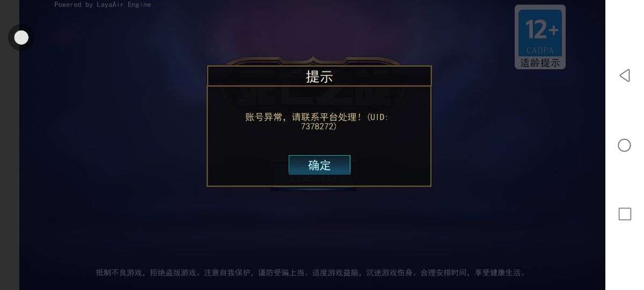
Task: Tap the Android home circle icon
Action: (624, 145)
